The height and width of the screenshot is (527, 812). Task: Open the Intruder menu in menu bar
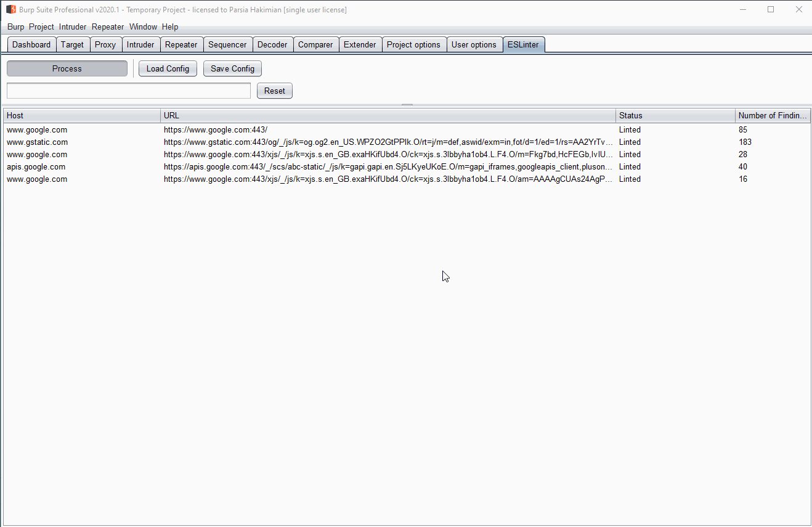[73, 27]
